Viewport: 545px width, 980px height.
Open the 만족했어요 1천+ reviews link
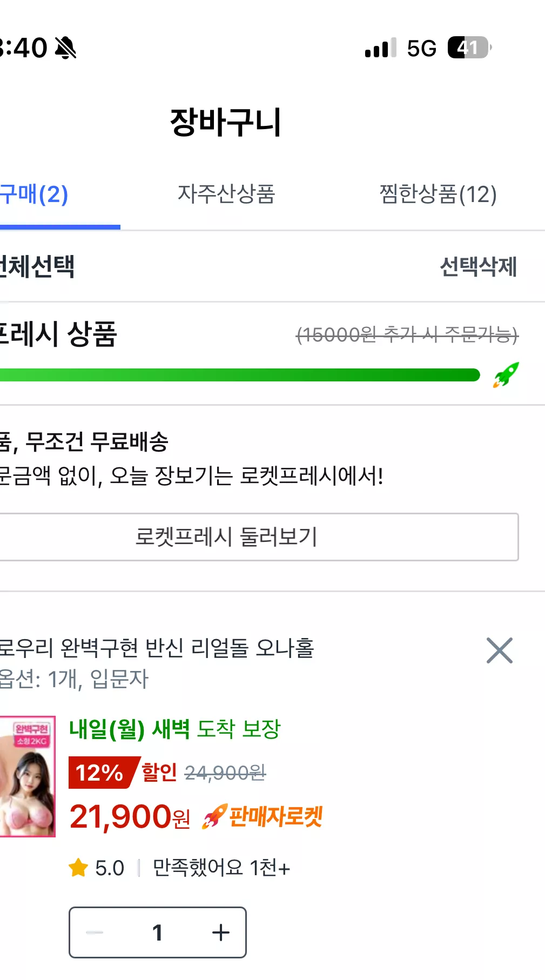tap(221, 868)
